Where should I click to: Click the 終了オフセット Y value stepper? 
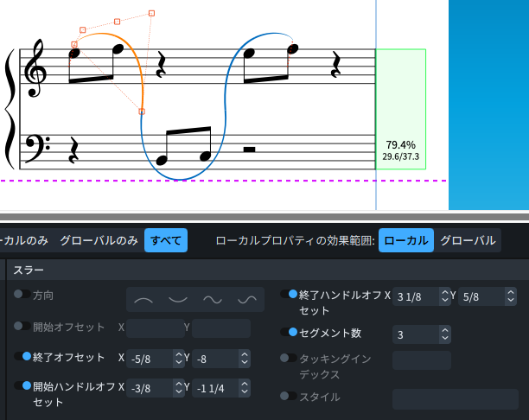244,359
